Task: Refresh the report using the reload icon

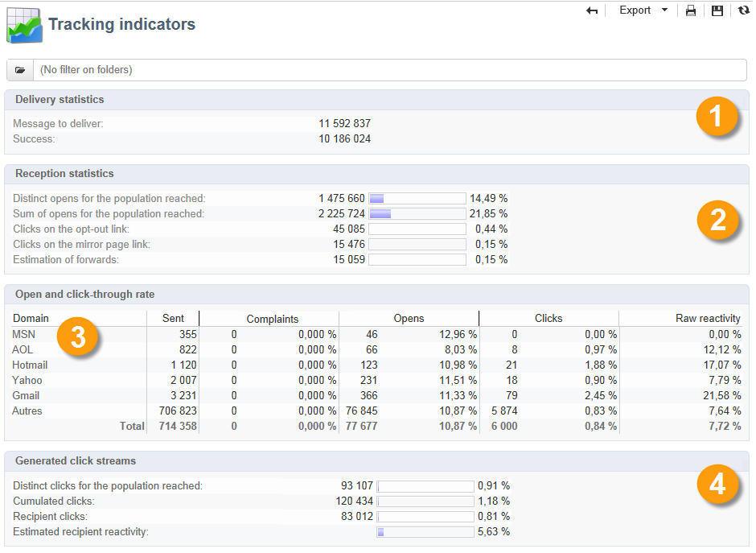Action: click(743, 10)
